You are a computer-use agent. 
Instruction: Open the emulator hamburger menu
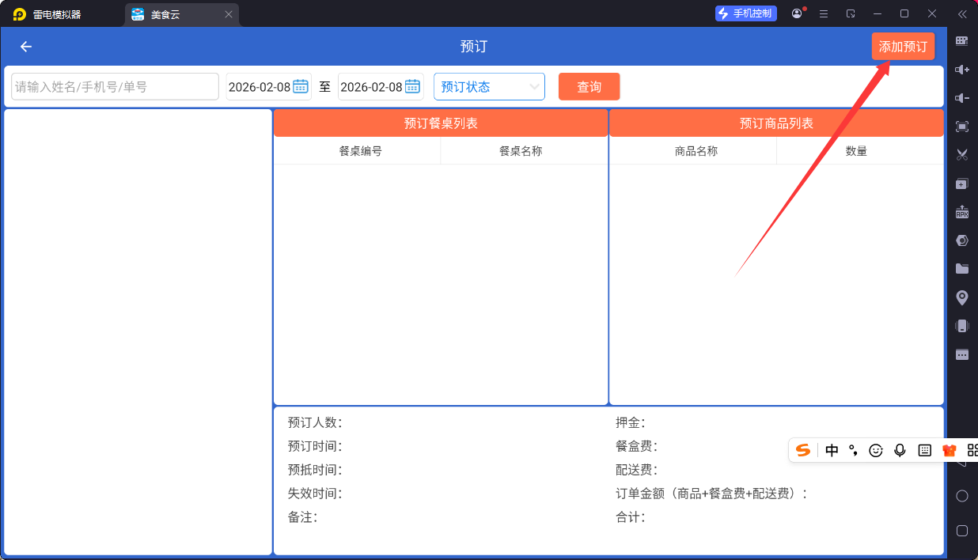(x=824, y=14)
